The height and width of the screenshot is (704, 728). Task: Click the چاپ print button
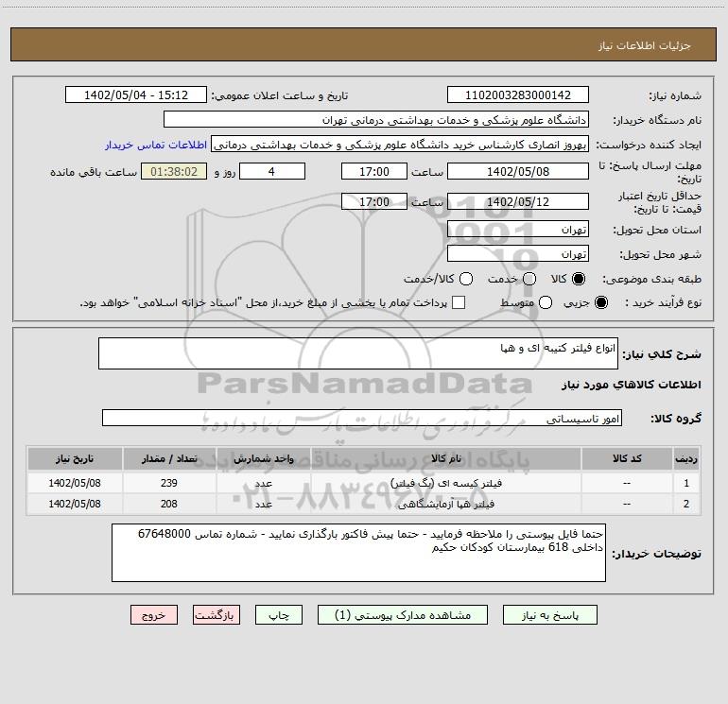279,615
